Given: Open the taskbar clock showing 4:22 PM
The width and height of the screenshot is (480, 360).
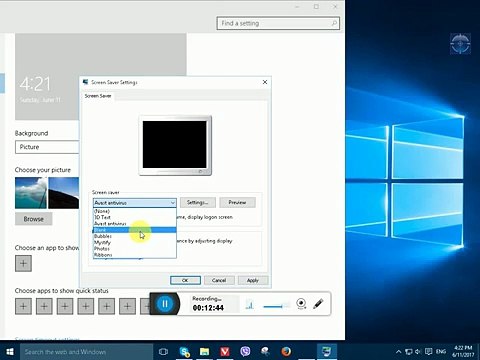Looking at the screenshot, I should 463,351.
